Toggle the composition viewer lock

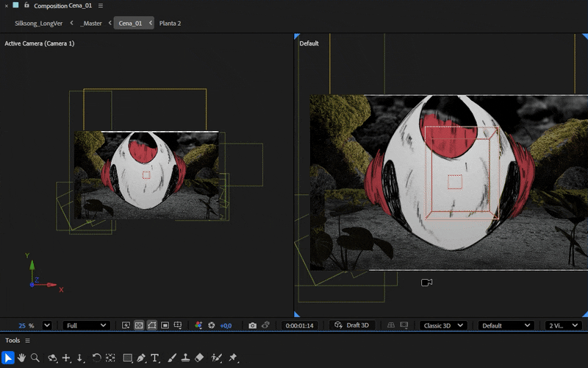(26, 5)
